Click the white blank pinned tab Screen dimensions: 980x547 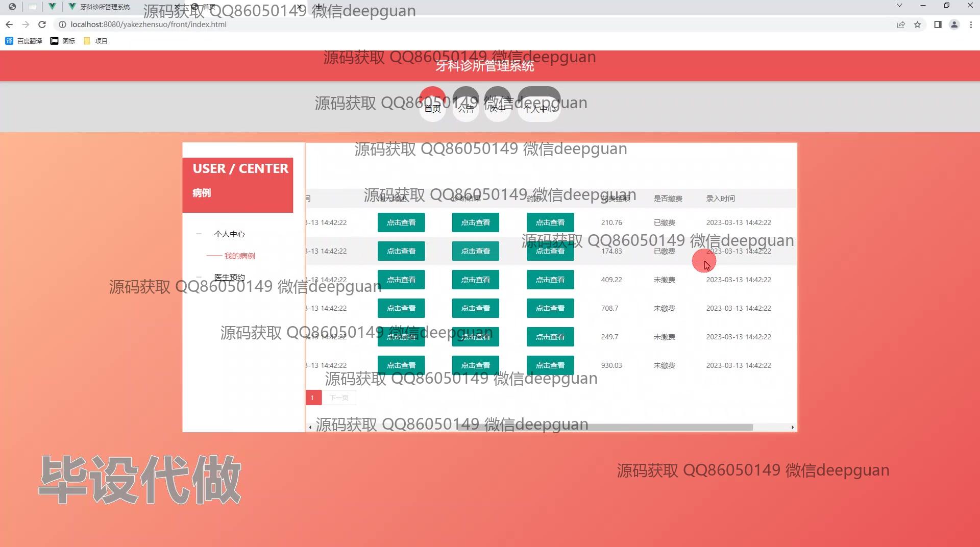[x=32, y=7]
